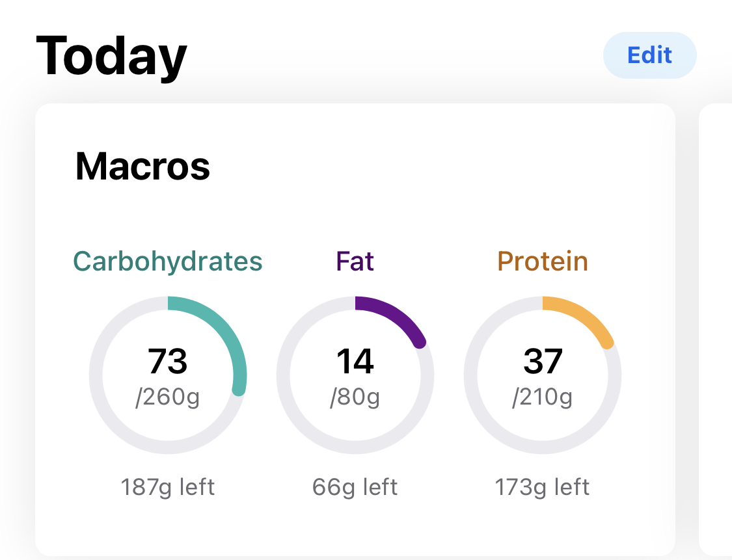Tap the Today heading
The image size is (732, 560).
(112, 56)
